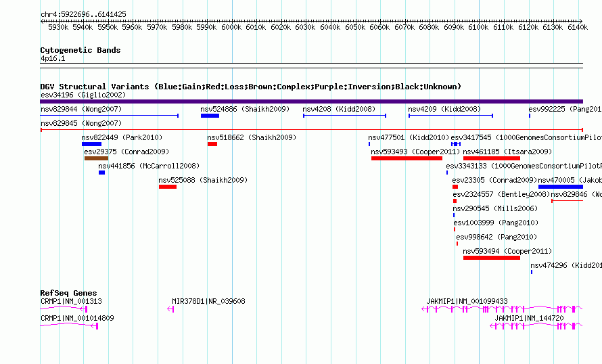The image size is (602, 364).
Task: Open variant esv23305 (Conrad2009)
Action: (494, 180)
